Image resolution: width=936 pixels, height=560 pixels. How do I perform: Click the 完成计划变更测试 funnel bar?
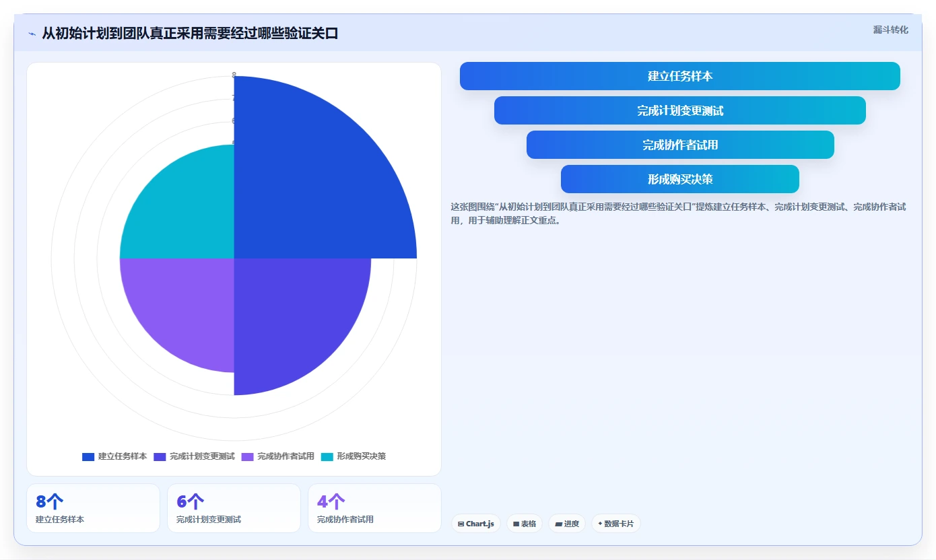(x=680, y=110)
